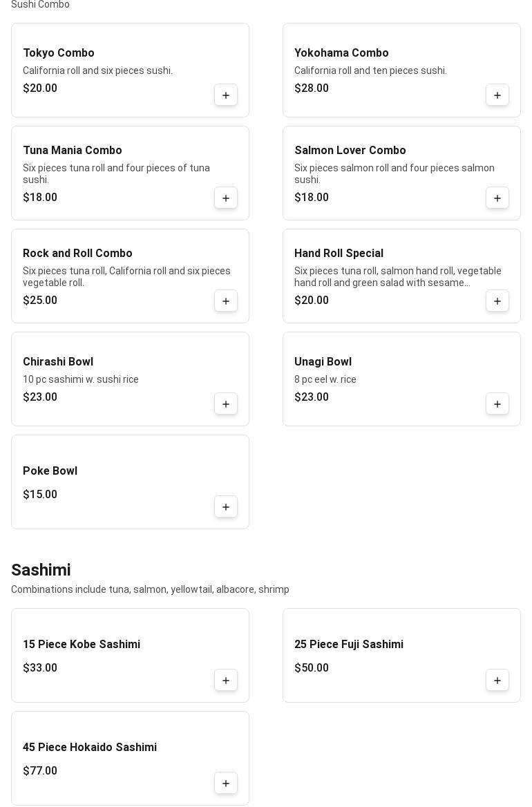The height and width of the screenshot is (807, 532).
Task: Click the Sashimi section heading
Action: [x=41, y=570]
